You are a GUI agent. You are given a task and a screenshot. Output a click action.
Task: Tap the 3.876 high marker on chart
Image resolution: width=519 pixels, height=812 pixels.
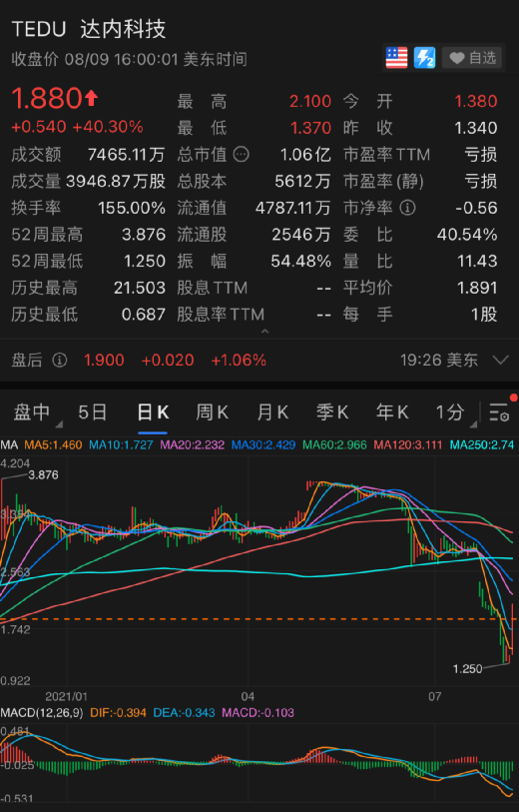(x=43, y=474)
